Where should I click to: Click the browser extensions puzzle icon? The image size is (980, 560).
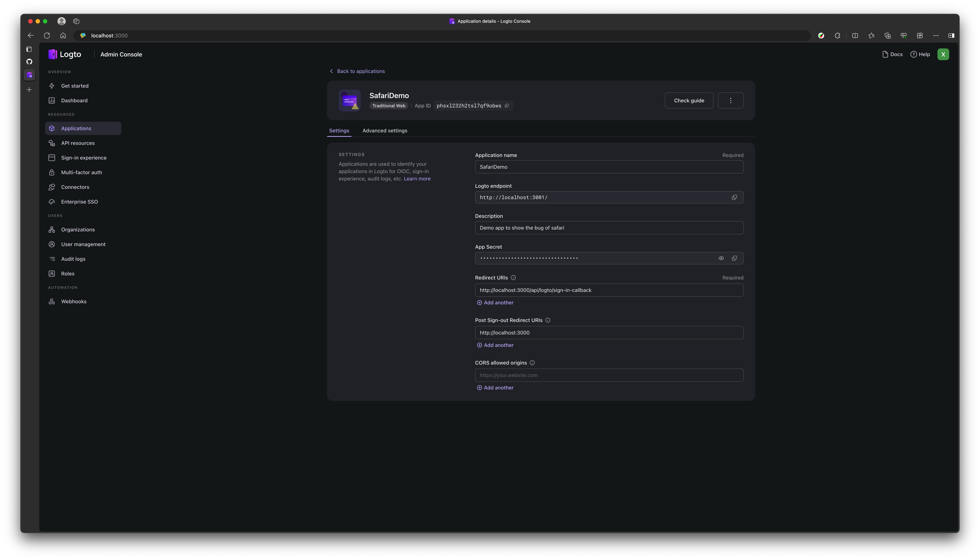point(837,35)
